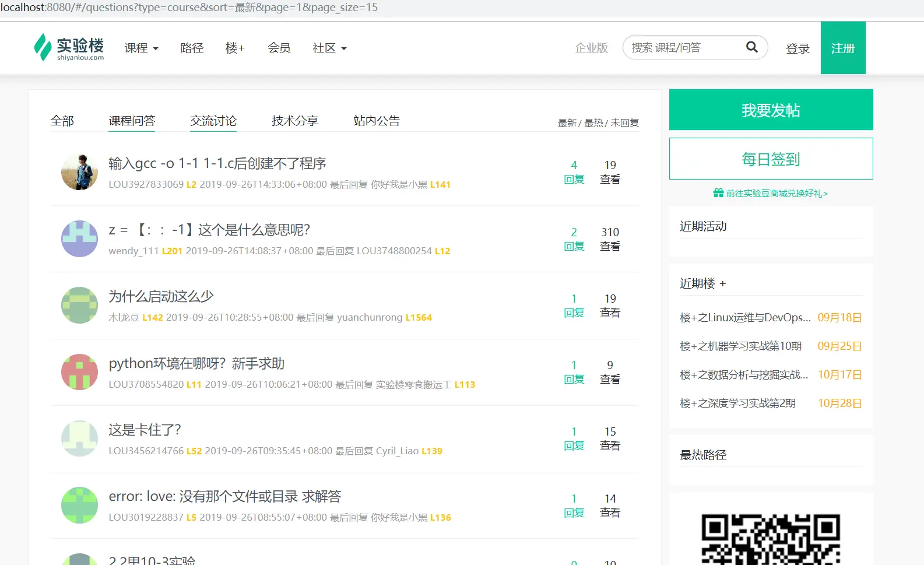This screenshot has height=565, width=924.
Task: Open last replier yuanchunrong's profile
Action: [370, 317]
